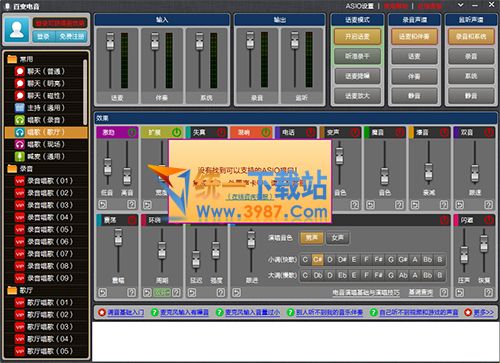This screenshot has width=500, height=363.
Task: Reset the 爆音 effect panel
Action: [x=415, y=204]
